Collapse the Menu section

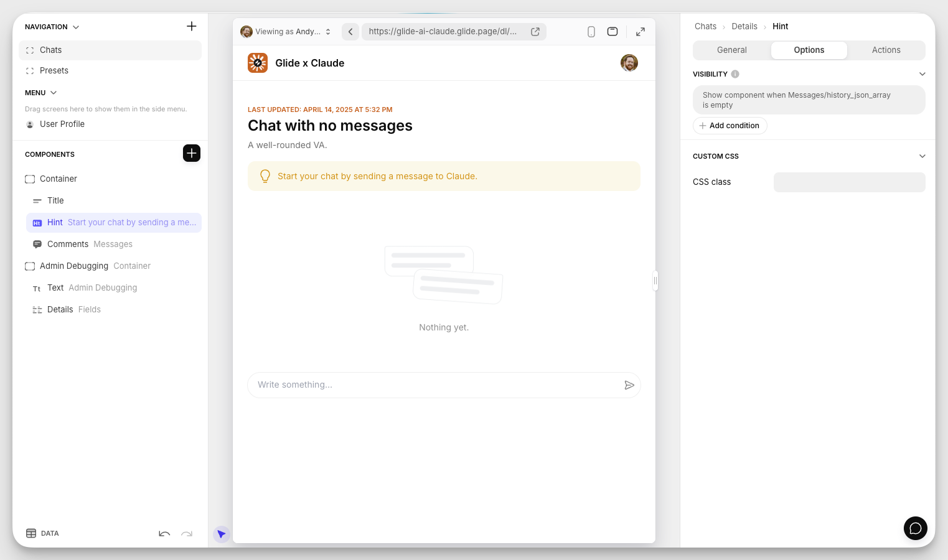point(54,93)
